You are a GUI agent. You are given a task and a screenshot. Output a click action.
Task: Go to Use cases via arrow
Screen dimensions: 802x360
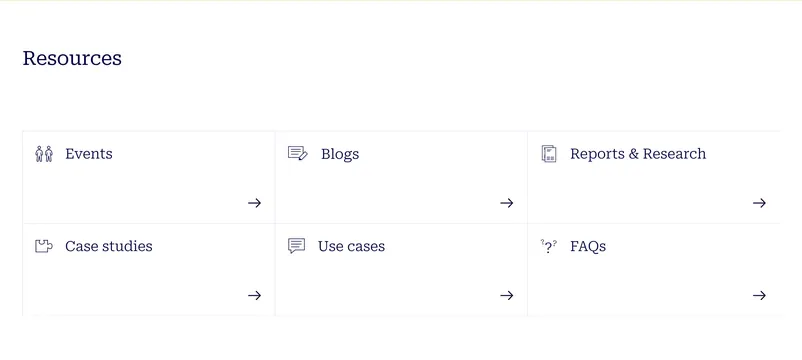click(506, 295)
